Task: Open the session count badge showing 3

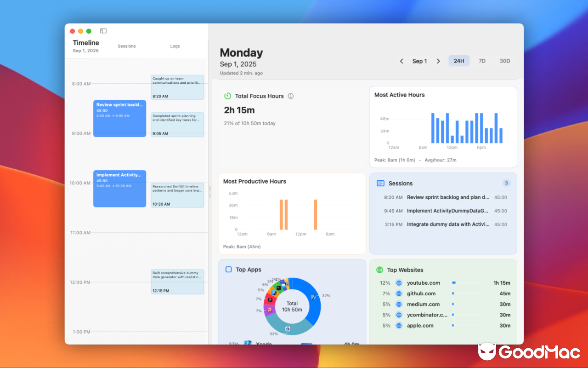Action: (x=506, y=183)
